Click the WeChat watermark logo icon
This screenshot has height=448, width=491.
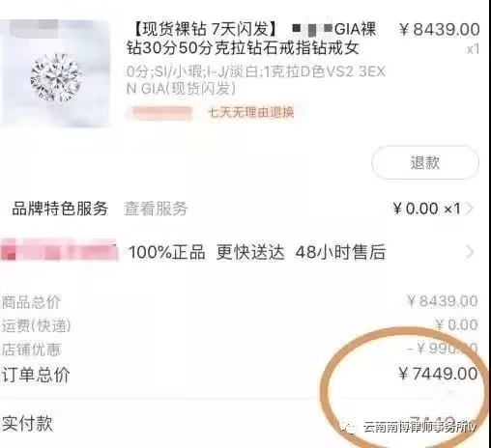tap(348, 428)
